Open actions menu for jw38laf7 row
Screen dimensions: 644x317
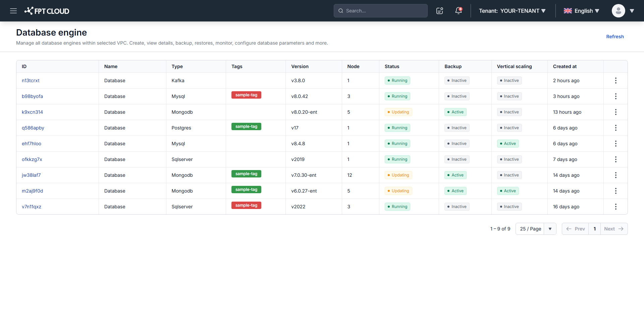click(x=615, y=175)
